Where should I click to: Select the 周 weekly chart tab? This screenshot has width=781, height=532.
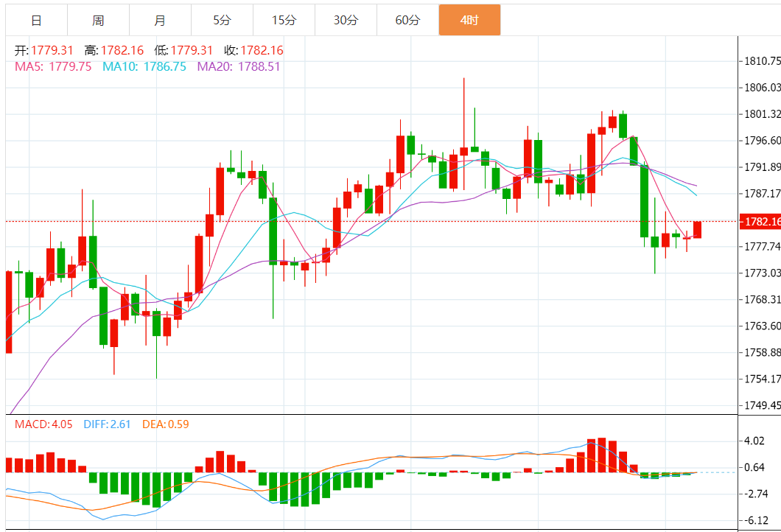pos(98,21)
